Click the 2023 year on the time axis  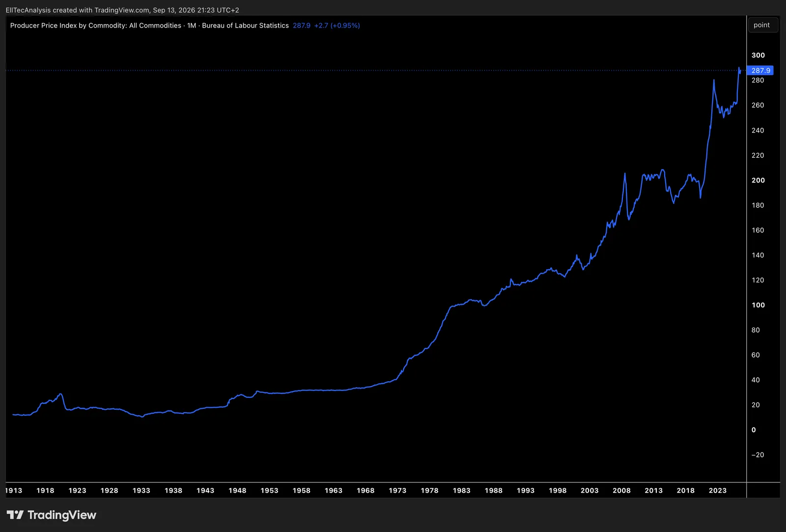pos(718,490)
